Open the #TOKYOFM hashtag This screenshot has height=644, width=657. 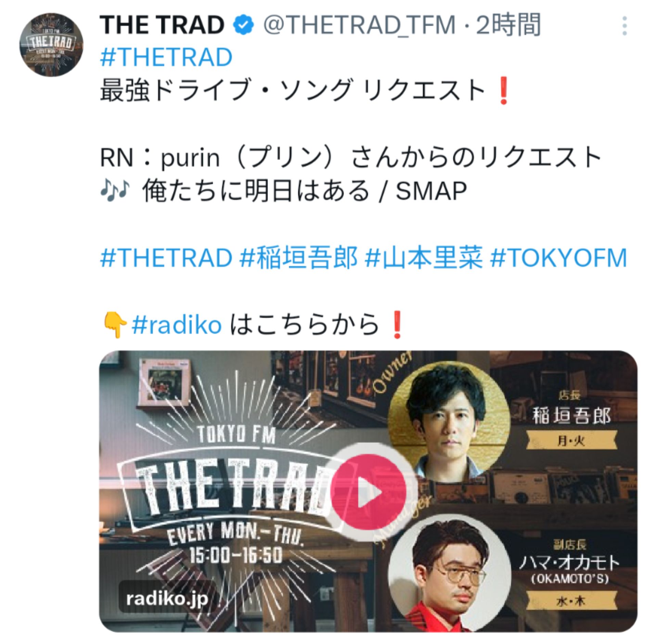[x=558, y=258]
